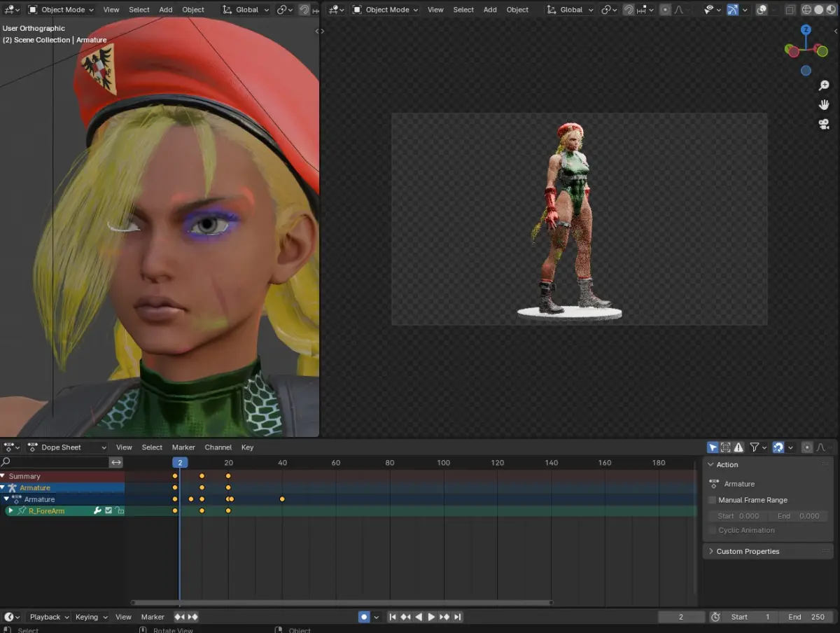840x633 pixels.
Task: Open Marker menu in Dope Sheet header
Action: (x=183, y=447)
